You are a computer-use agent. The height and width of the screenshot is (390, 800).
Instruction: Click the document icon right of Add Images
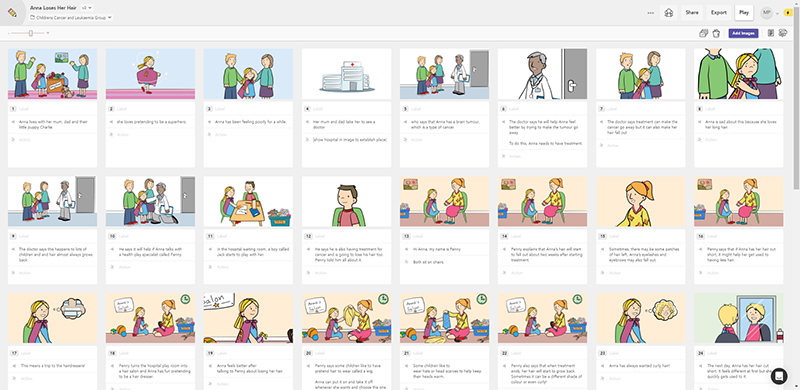tap(771, 33)
